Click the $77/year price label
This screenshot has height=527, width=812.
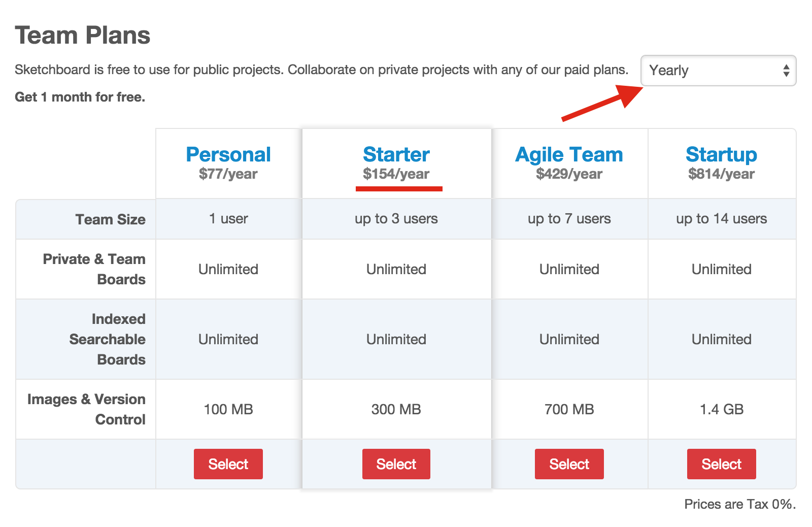(228, 174)
